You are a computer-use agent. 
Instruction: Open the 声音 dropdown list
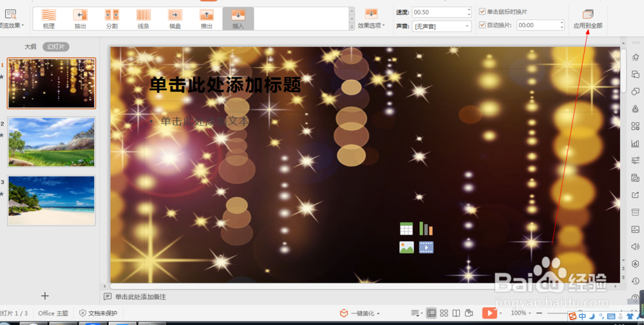[x=442, y=26]
